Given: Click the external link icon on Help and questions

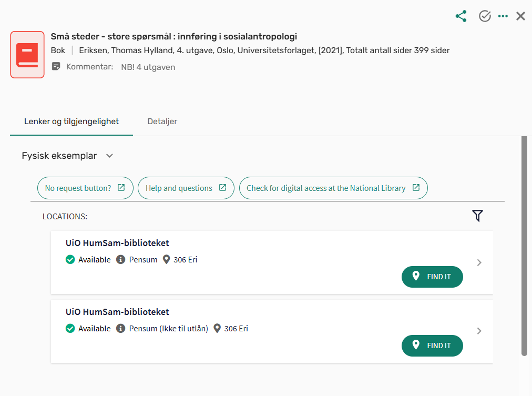Looking at the screenshot, I should pyautogui.click(x=222, y=187).
